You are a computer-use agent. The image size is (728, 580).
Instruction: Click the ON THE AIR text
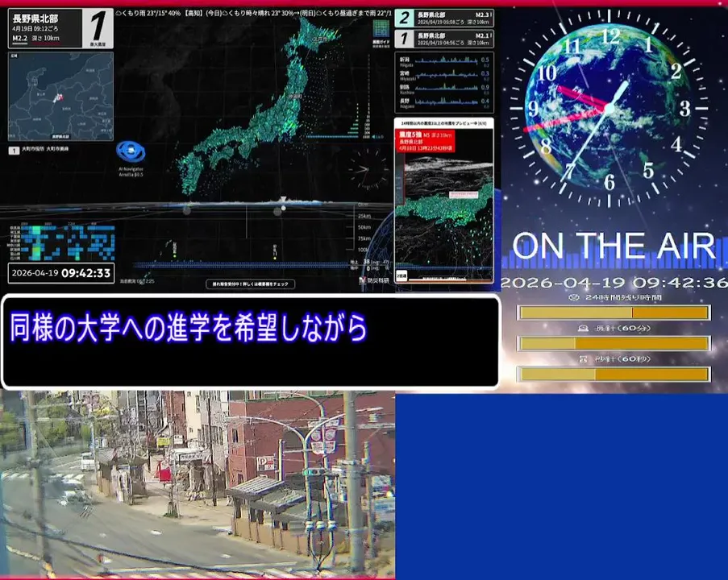click(614, 245)
